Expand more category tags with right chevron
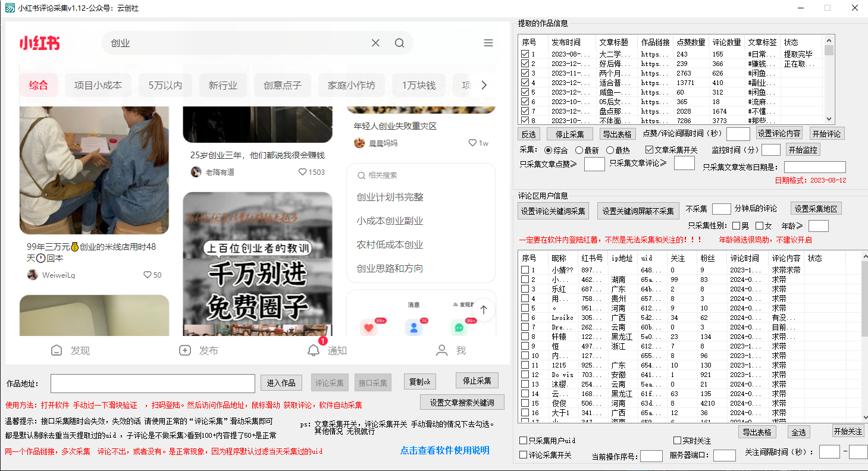868x471 pixels. 484,85
